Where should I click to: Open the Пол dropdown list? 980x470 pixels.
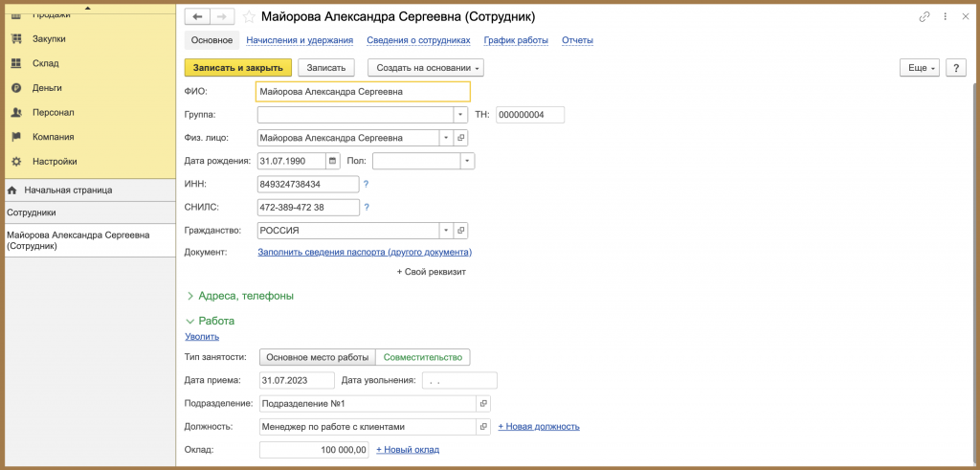click(x=467, y=161)
